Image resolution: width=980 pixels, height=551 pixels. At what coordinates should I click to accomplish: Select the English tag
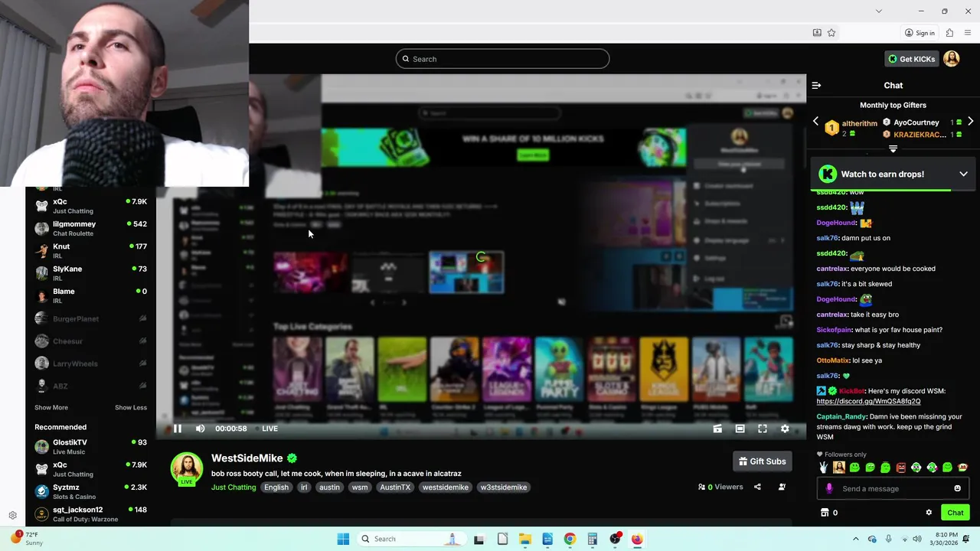coord(276,487)
